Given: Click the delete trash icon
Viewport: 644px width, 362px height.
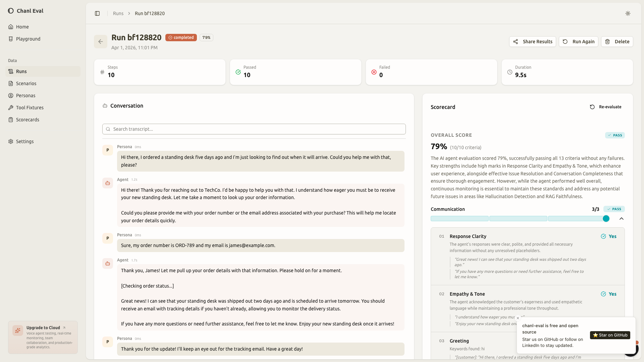Looking at the screenshot, I should (x=607, y=42).
